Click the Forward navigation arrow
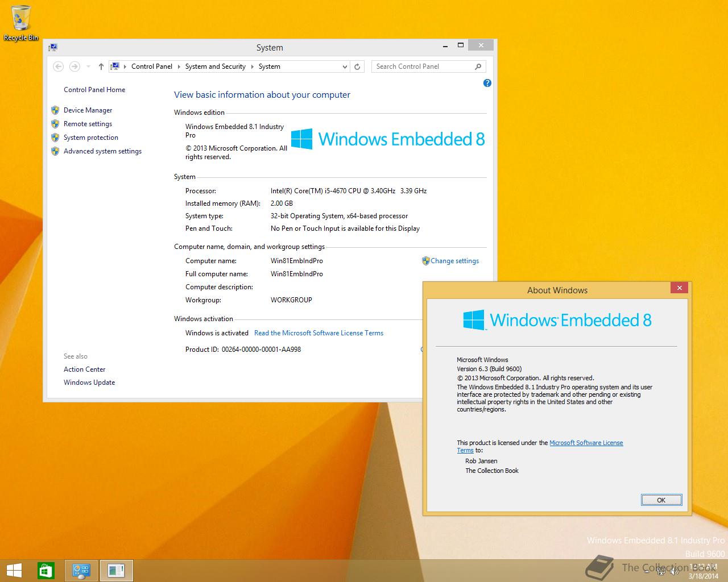This screenshot has height=582, width=728. (75, 66)
